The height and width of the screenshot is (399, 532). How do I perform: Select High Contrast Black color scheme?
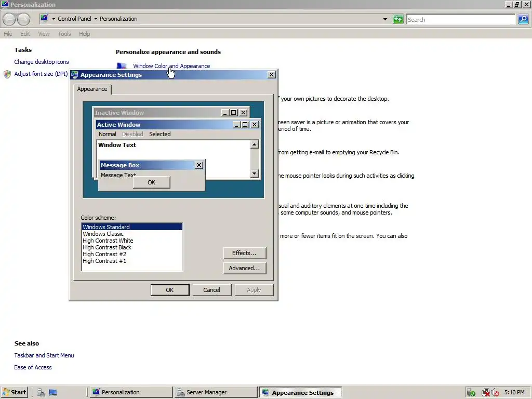pyautogui.click(x=132, y=247)
